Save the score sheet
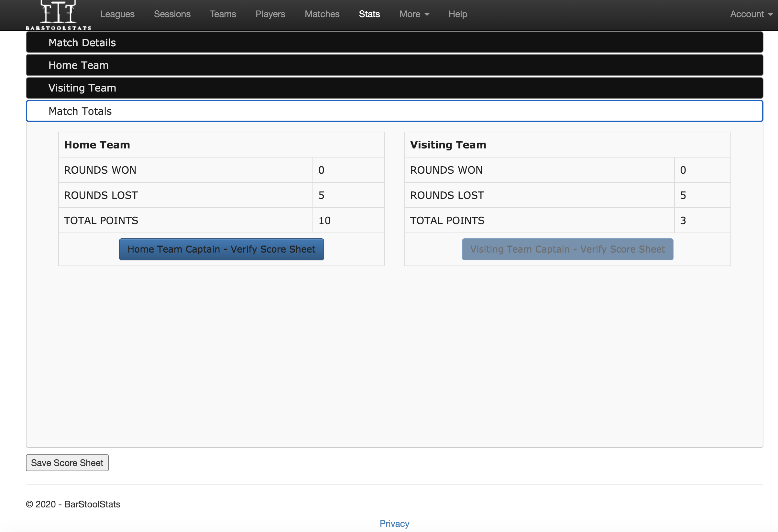Image resolution: width=778 pixels, height=532 pixels. point(67,463)
